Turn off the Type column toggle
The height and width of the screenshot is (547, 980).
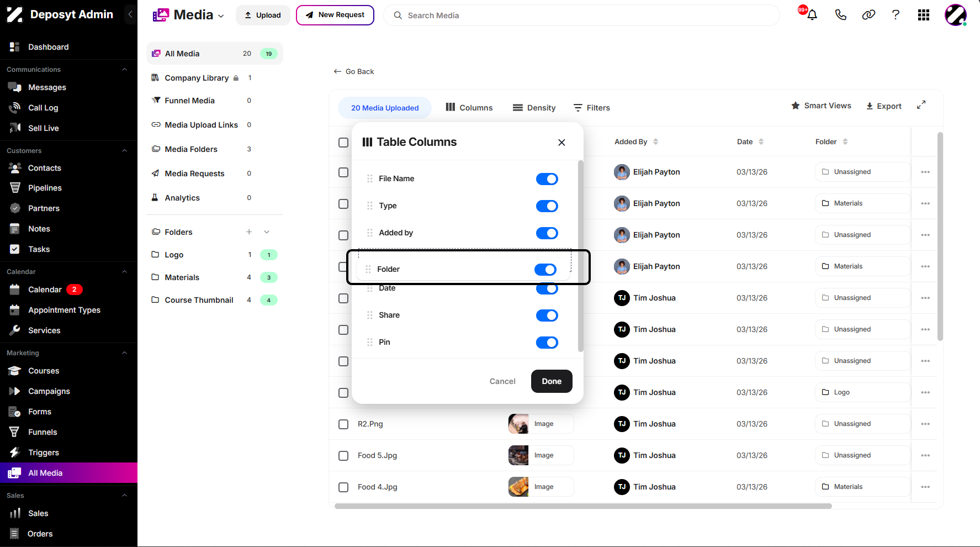547,206
